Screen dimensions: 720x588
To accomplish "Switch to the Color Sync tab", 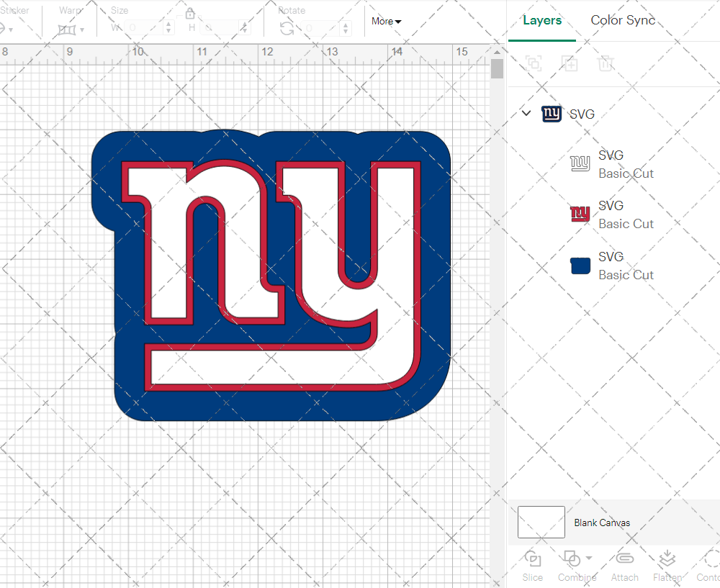I will click(623, 19).
